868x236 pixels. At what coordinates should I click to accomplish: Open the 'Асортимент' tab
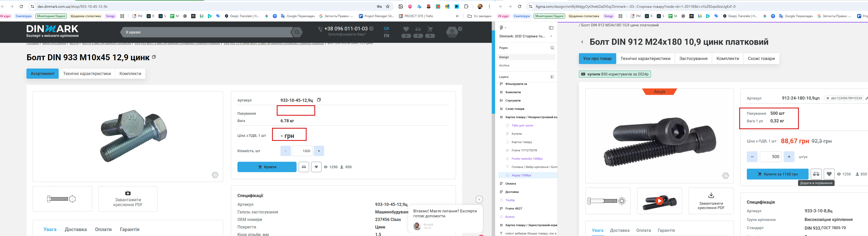click(43, 73)
